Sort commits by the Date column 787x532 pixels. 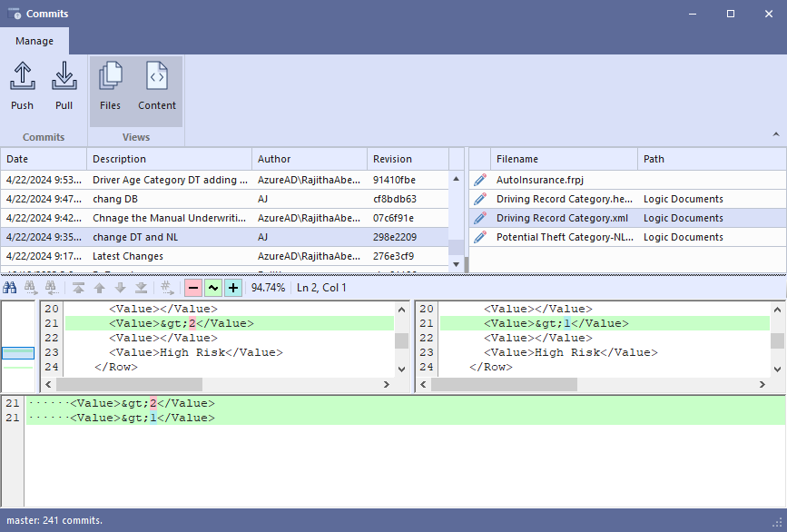[44, 159]
